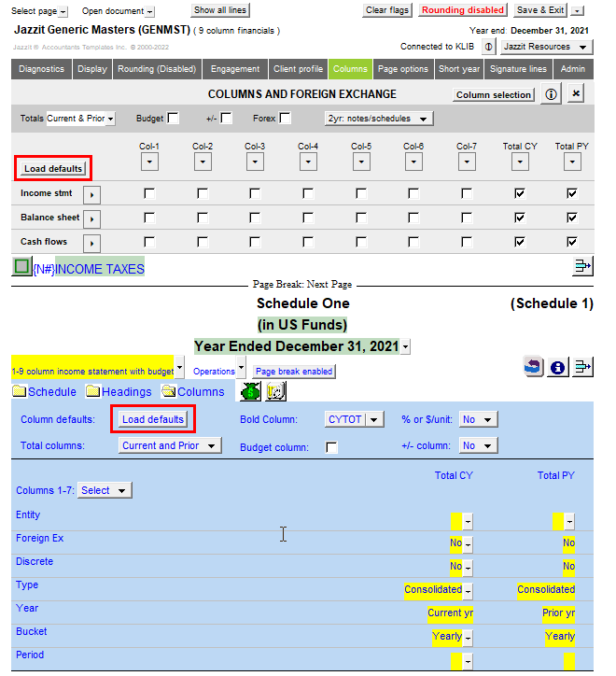This screenshot has width=616, height=676.
Task: Click the green money bag icon
Action: pyautogui.click(x=251, y=391)
